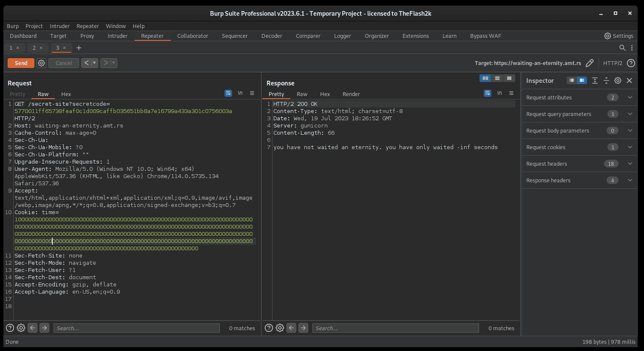Expand Request cookies section
Screen dimensions: 644x351
630,147
